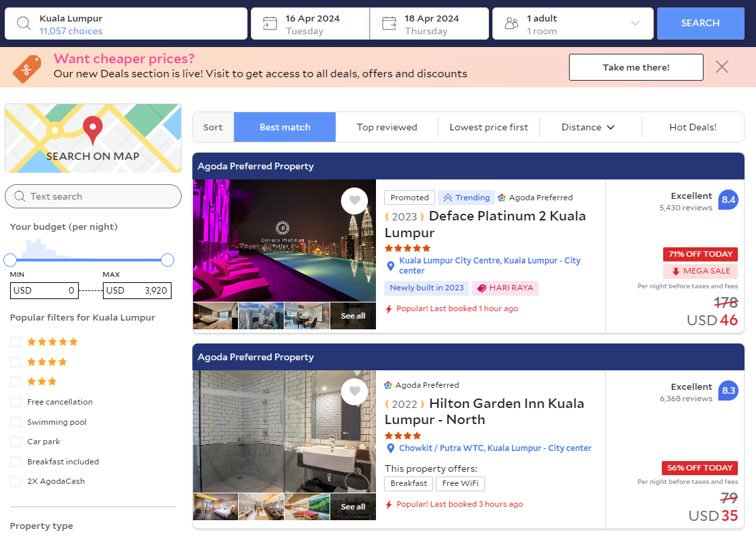Open the check-in calendar icon

pyautogui.click(x=269, y=23)
